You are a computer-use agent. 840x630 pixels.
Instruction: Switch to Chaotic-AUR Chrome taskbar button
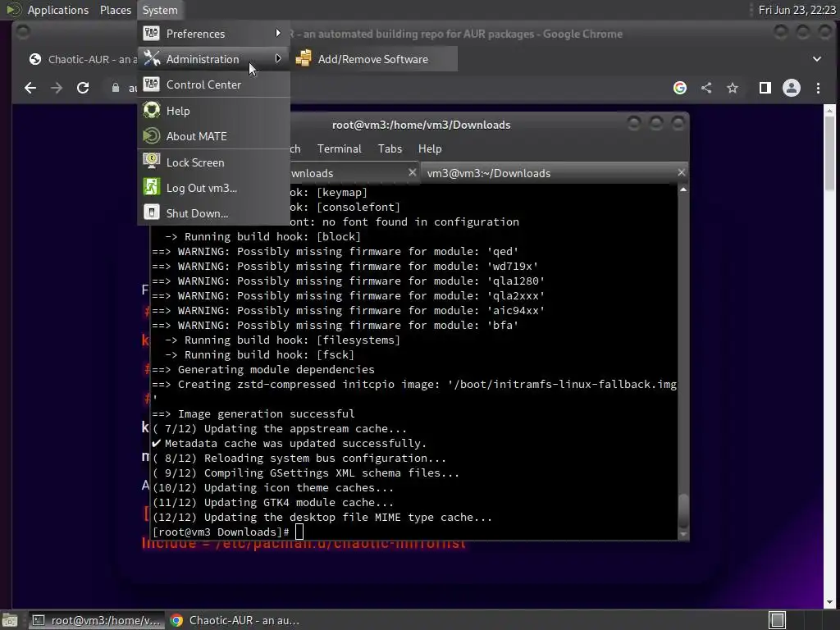pos(235,620)
